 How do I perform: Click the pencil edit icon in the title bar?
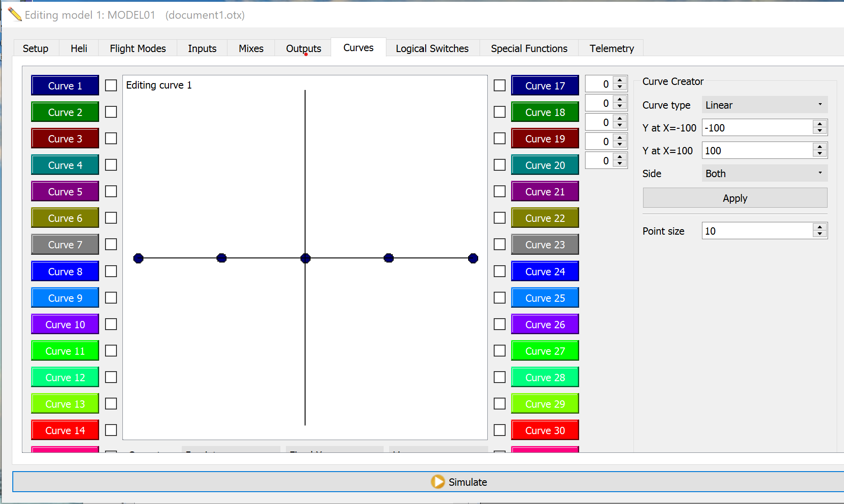coord(15,14)
